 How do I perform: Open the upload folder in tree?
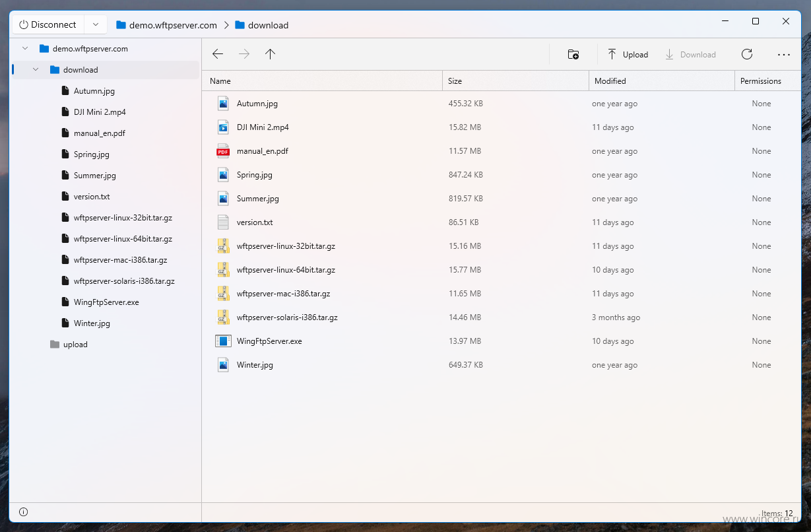pos(75,345)
